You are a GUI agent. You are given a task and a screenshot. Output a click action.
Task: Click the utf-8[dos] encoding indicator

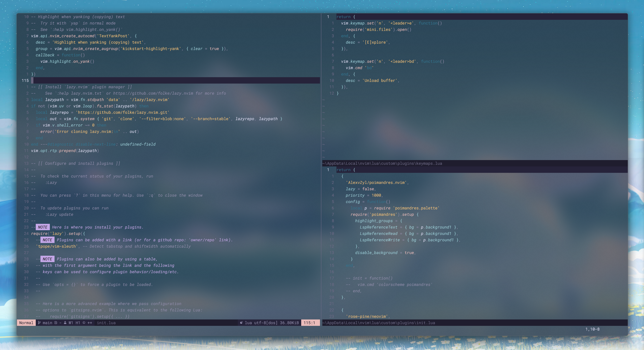(x=266, y=323)
